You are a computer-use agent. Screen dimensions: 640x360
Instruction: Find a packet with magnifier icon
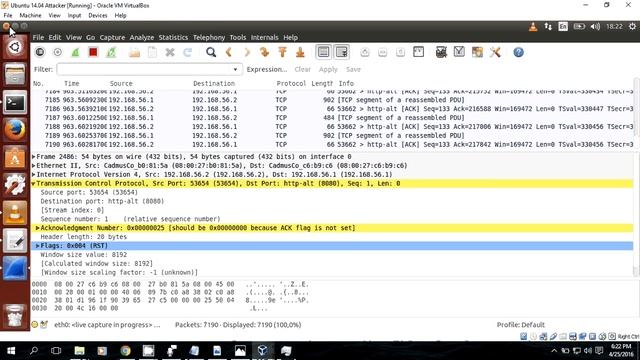pos(211,52)
